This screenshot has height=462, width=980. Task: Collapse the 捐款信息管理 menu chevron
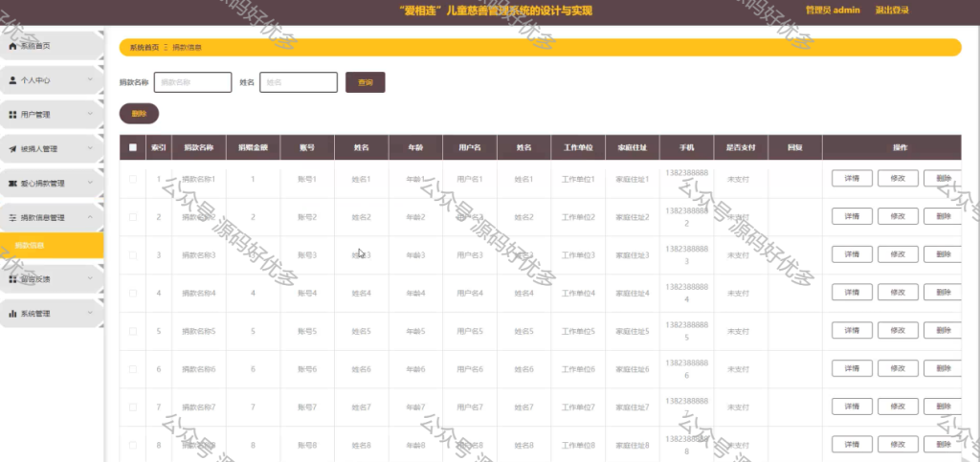pyautogui.click(x=90, y=217)
